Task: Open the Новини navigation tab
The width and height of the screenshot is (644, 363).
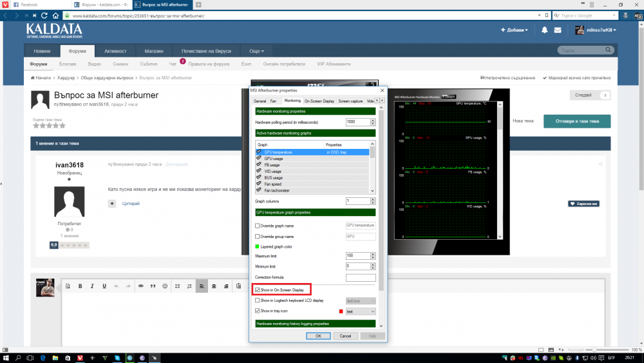Action: click(42, 51)
